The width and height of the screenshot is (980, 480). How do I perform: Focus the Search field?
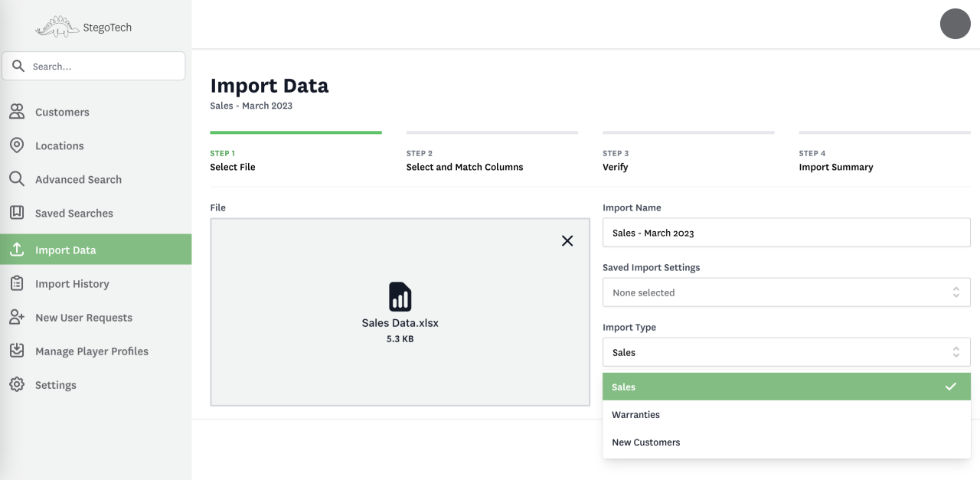[93, 66]
